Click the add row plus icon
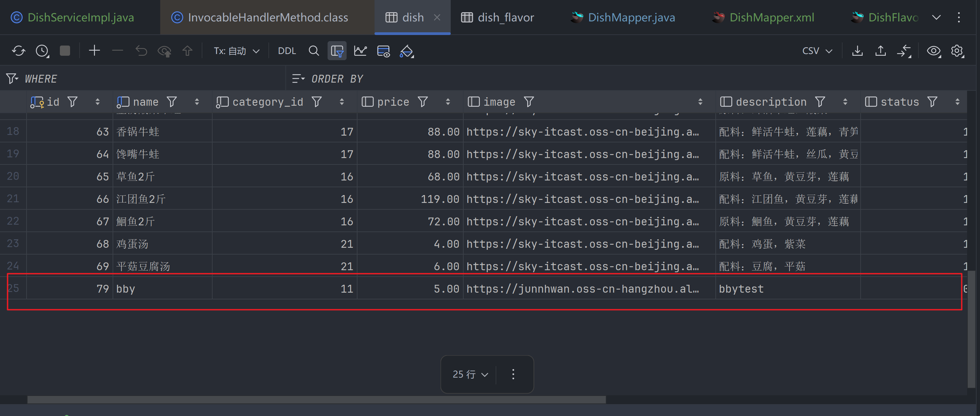The width and height of the screenshot is (980, 416). pos(94,51)
